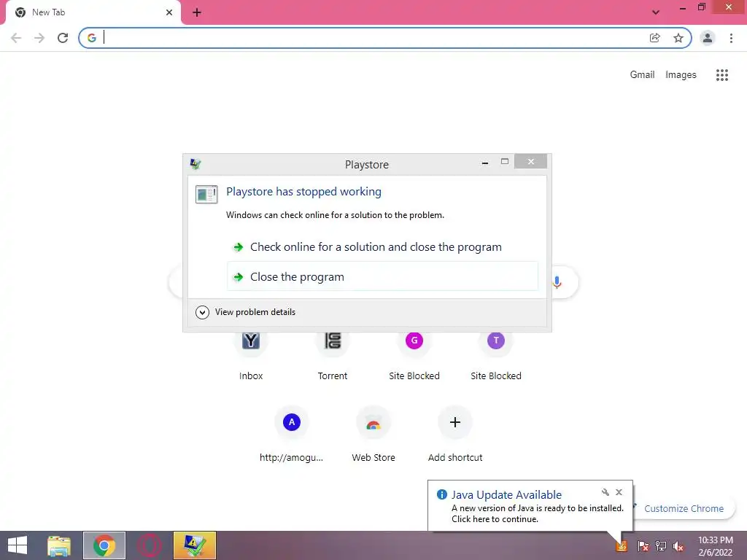Open a new tab with plus button
The height and width of the screenshot is (560, 747).
pos(197,12)
